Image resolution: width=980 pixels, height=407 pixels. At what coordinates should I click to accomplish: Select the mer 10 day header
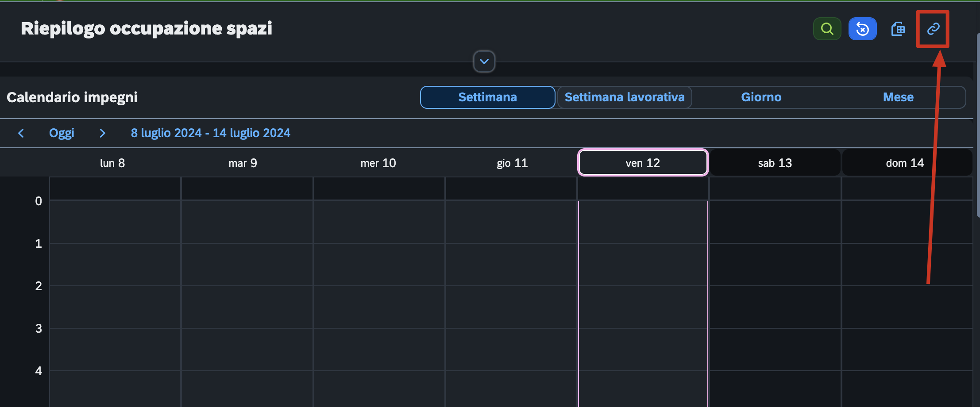tap(378, 163)
